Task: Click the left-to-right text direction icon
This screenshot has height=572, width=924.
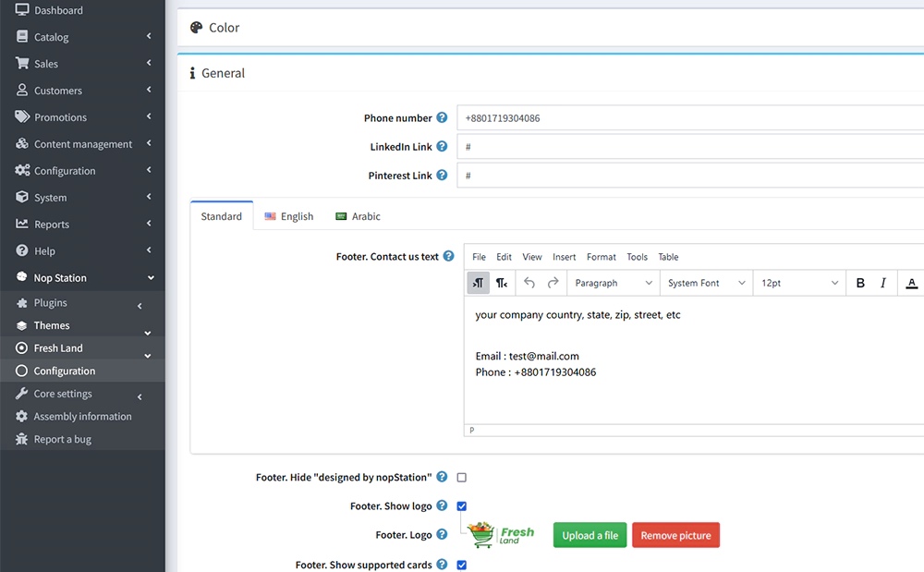Action: pyautogui.click(x=478, y=283)
